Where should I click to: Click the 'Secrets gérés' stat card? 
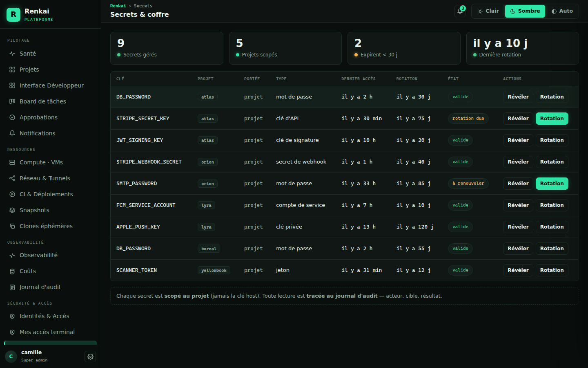click(x=167, y=48)
